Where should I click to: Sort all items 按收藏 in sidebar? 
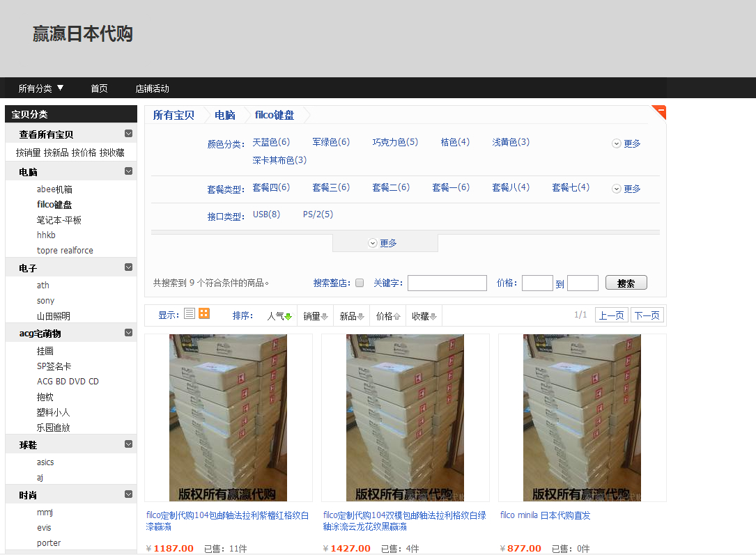point(112,153)
